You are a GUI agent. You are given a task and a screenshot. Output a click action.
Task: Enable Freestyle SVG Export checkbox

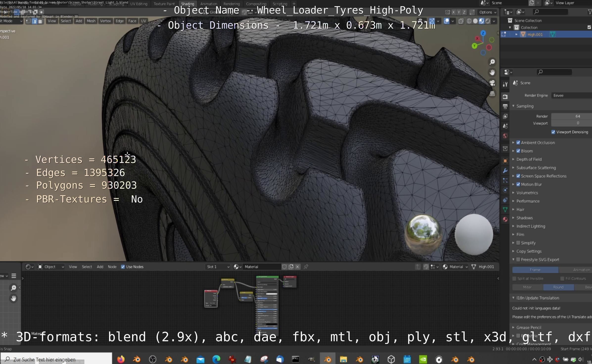pyautogui.click(x=518, y=259)
